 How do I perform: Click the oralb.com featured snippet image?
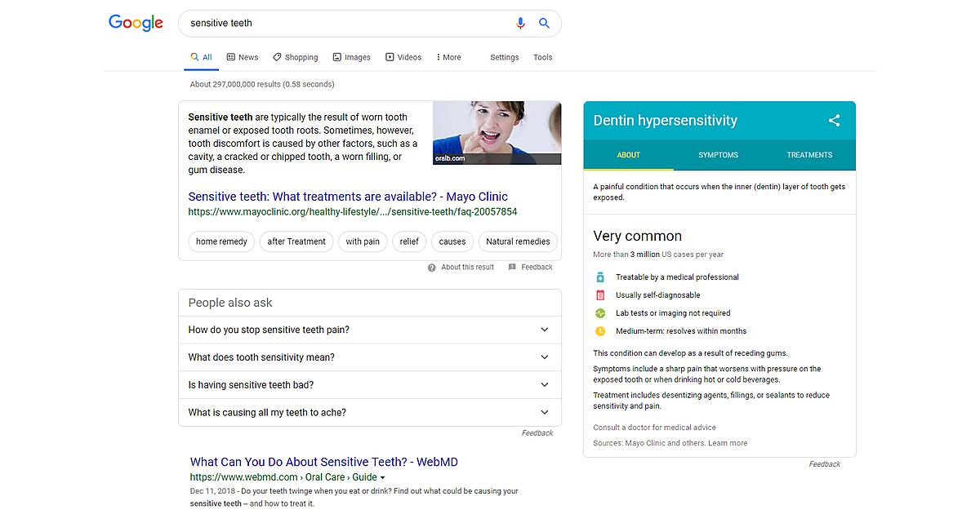[x=497, y=132]
